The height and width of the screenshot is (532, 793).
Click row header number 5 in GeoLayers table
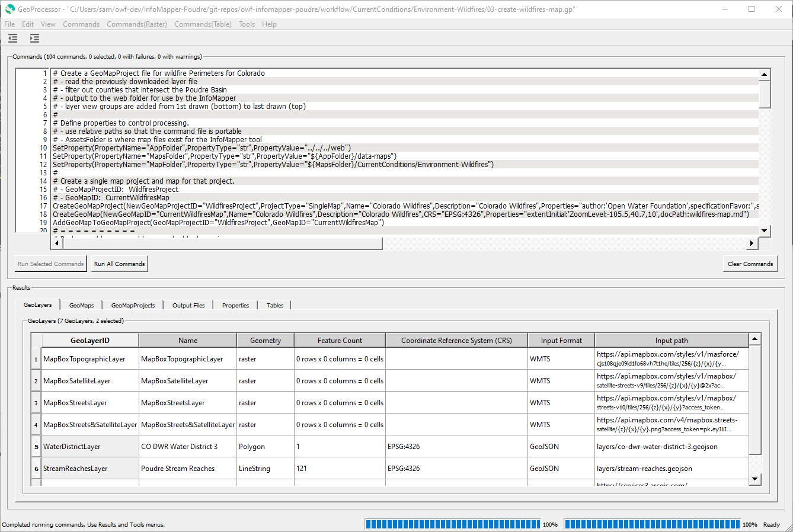[36, 446]
